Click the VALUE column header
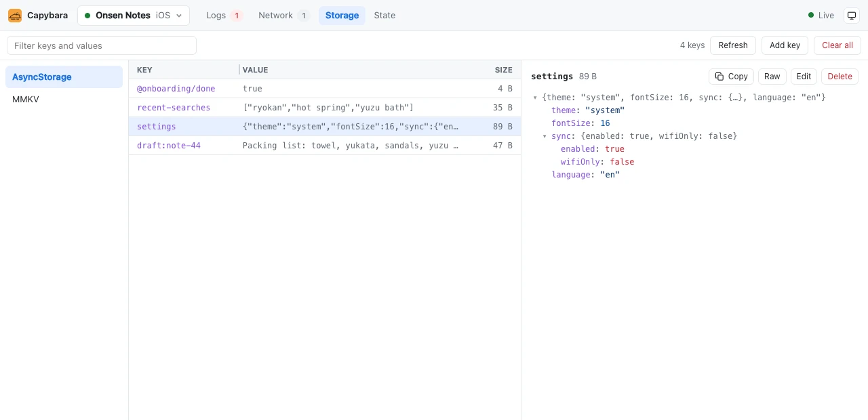Image resolution: width=868 pixels, height=420 pixels. tap(255, 70)
